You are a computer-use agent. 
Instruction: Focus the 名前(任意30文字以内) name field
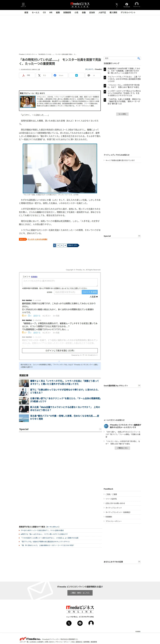[68, 292]
